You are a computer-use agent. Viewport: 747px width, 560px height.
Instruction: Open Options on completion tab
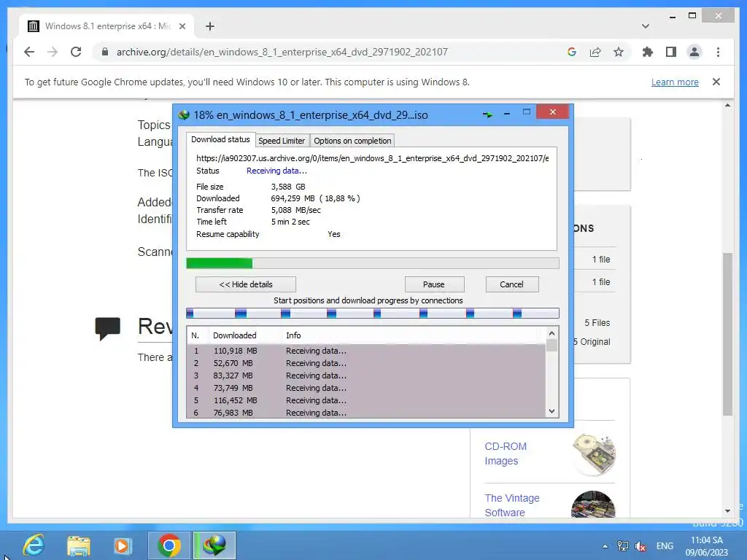coord(352,141)
